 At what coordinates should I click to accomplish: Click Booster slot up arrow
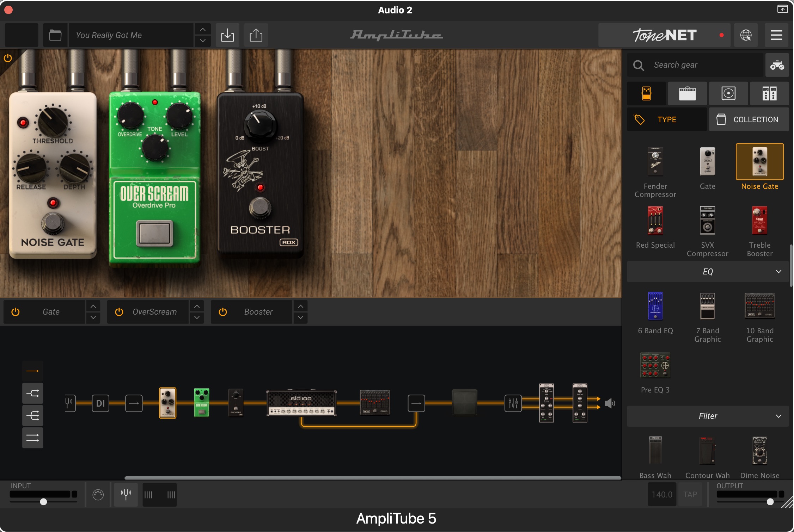(300, 306)
